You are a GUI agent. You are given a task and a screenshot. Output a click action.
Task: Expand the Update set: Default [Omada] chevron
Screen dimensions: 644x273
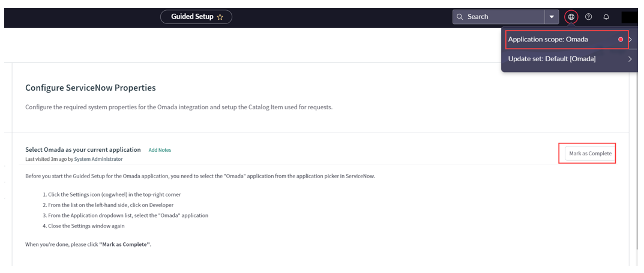630,59
